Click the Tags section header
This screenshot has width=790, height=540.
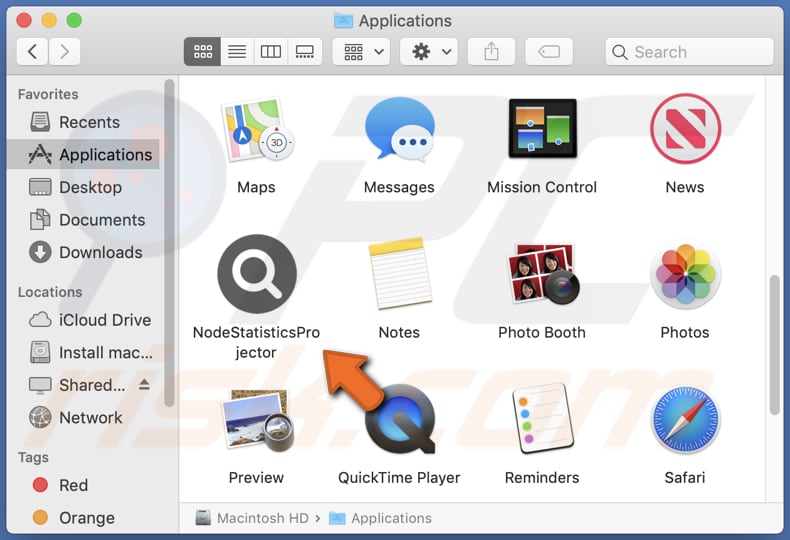[33, 457]
